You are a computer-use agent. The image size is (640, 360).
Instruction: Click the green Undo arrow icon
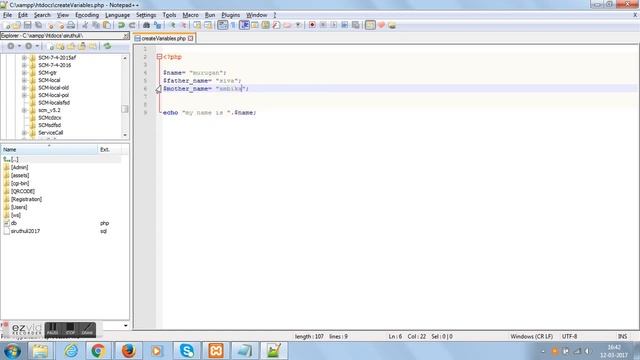[121, 25]
